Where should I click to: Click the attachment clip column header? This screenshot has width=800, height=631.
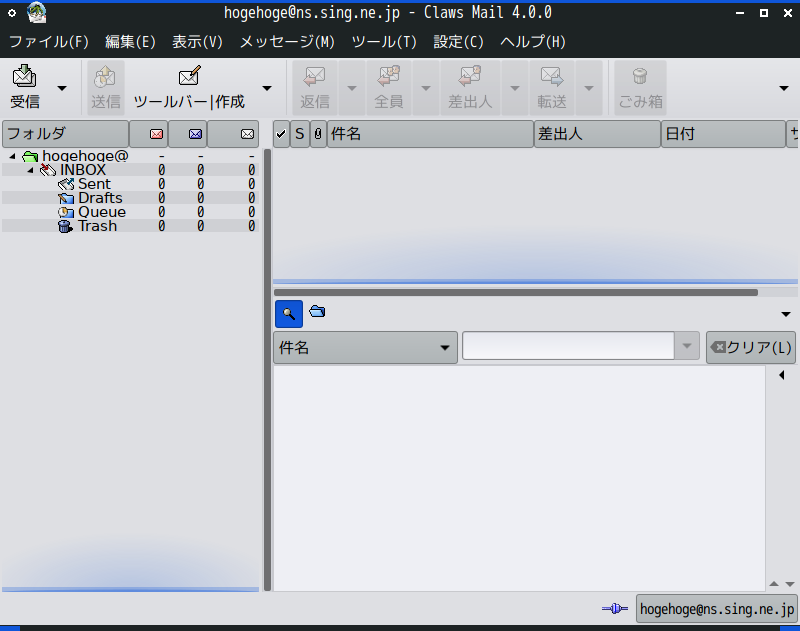click(318, 134)
